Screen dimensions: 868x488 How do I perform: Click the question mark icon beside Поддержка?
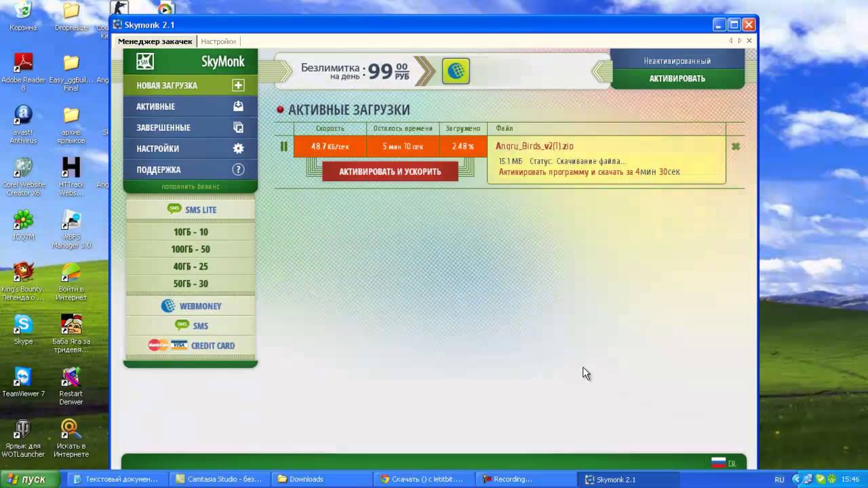238,169
